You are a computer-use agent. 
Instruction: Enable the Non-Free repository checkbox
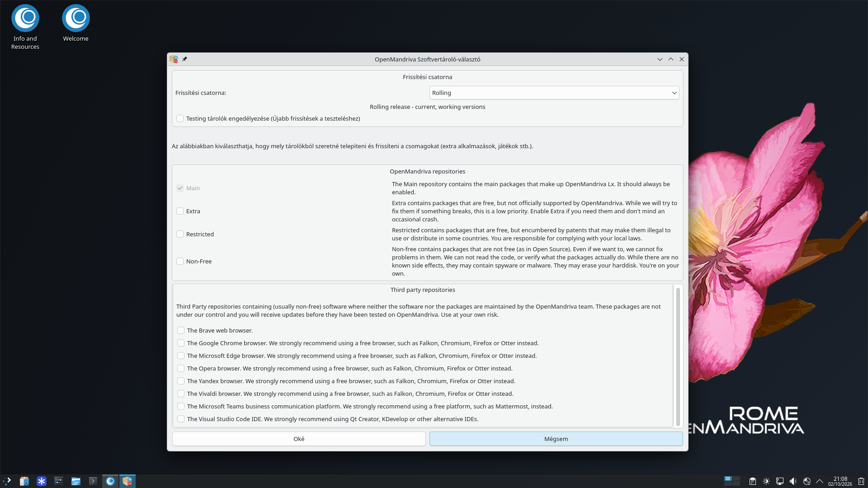pyautogui.click(x=180, y=261)
